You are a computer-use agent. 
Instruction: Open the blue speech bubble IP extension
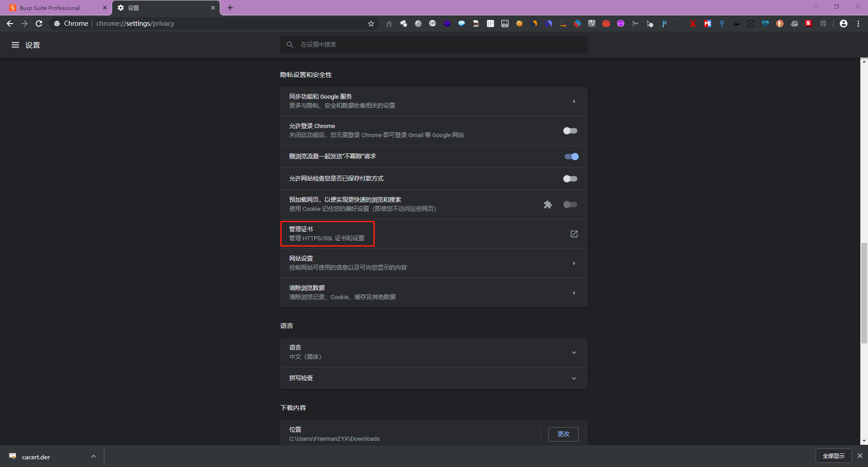[x=462, y=24]
